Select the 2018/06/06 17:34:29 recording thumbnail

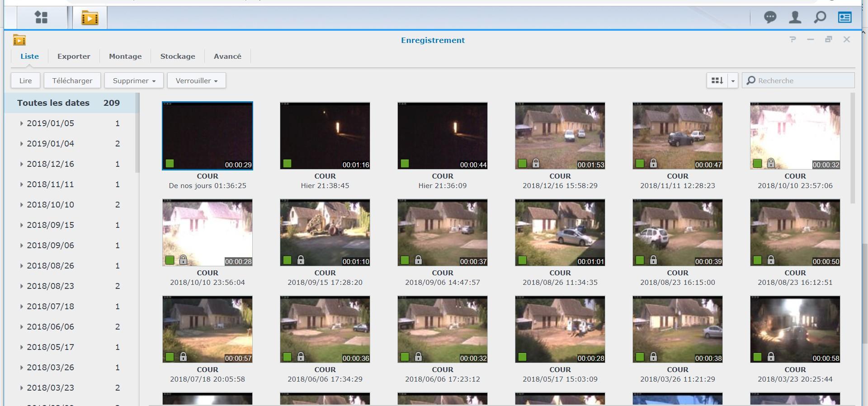[325, 329]
